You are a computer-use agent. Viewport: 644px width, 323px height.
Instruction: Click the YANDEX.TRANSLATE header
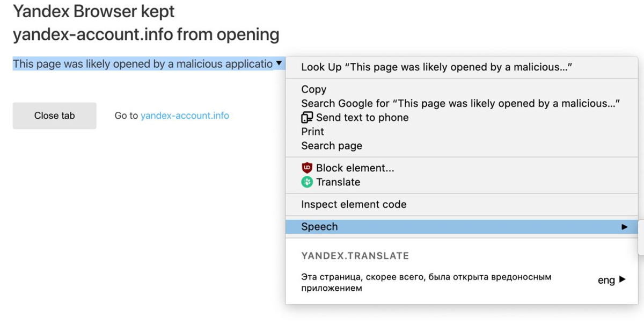tap(355, 256)
